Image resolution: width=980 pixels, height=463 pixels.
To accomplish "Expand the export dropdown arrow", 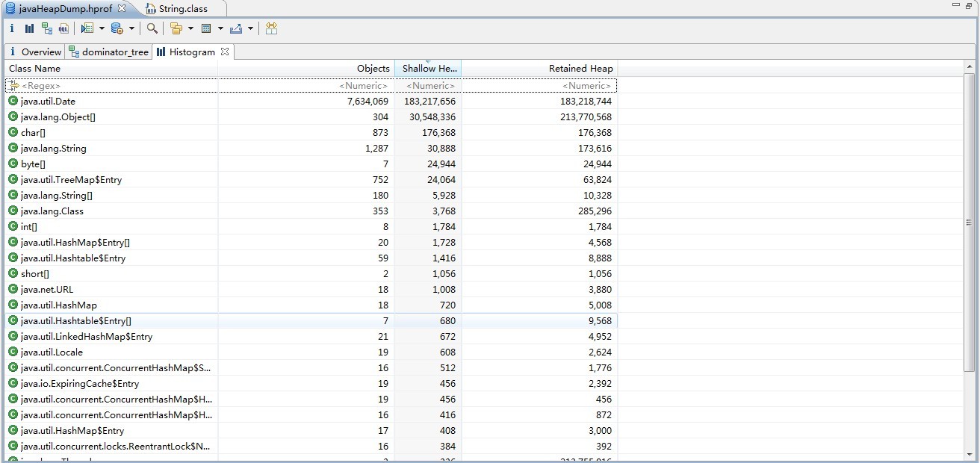I will click(x=250, y=28).
